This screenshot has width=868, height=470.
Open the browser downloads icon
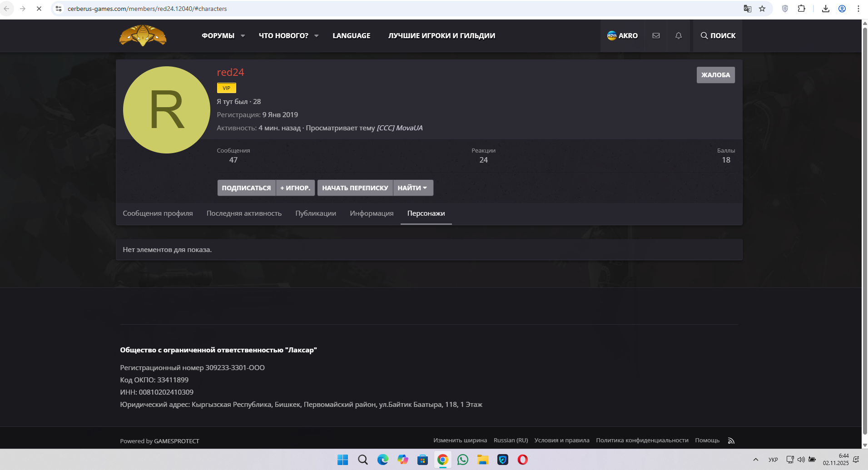[826, 9]
